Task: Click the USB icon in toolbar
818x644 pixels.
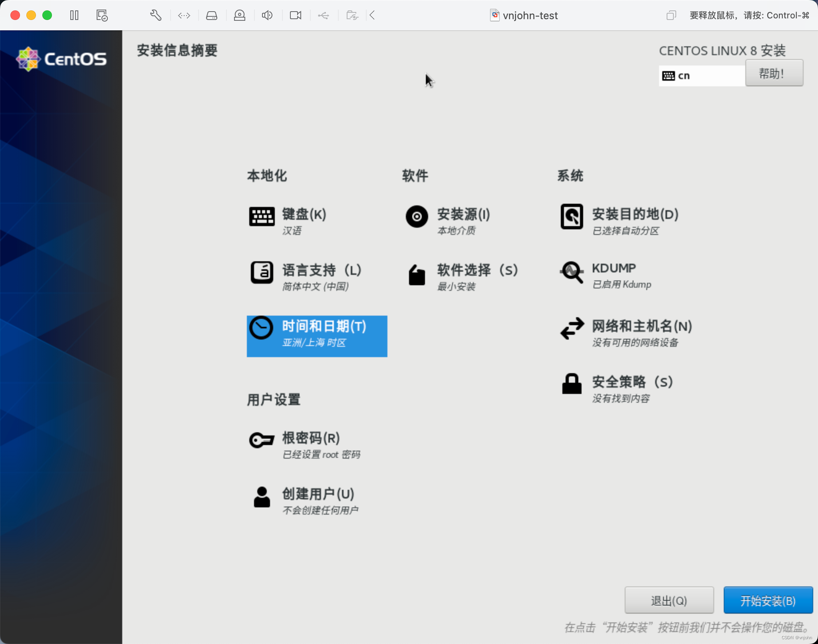Action: coord(324,16)
